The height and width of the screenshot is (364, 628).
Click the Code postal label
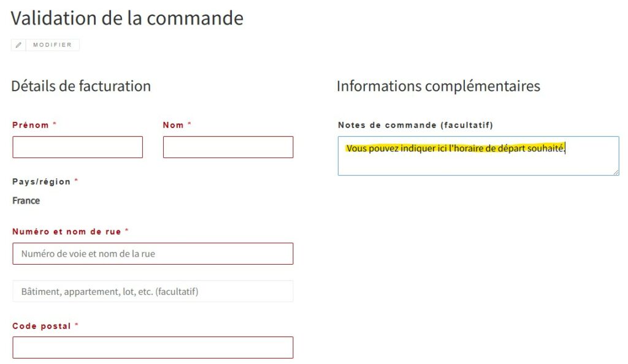(42, 326)
